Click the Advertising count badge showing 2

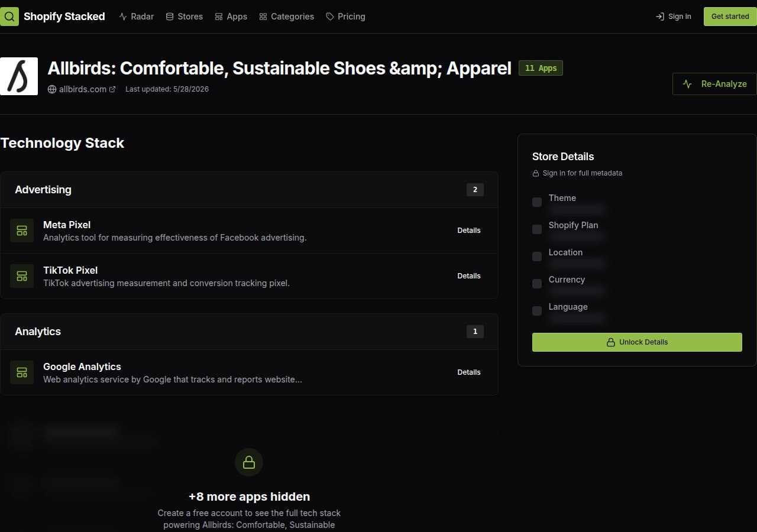tap(475, 190)
